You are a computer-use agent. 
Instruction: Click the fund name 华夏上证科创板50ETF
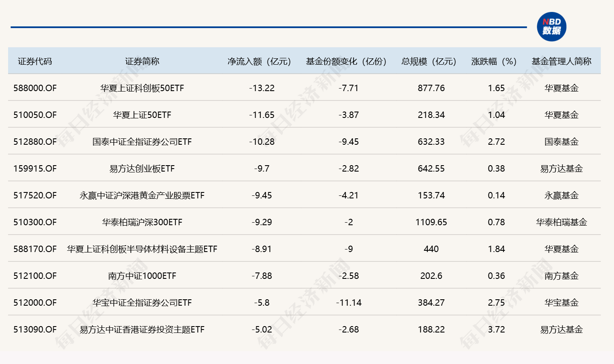point(142,88)
